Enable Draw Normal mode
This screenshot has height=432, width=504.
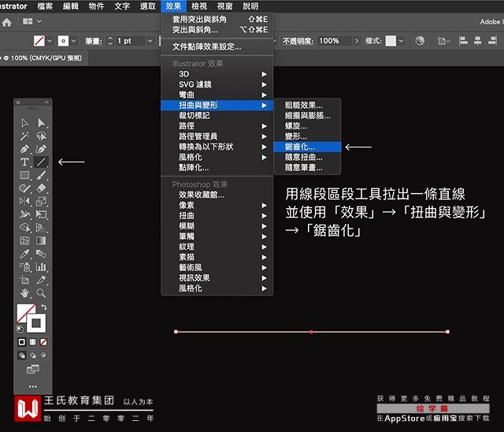click(22, 356)
